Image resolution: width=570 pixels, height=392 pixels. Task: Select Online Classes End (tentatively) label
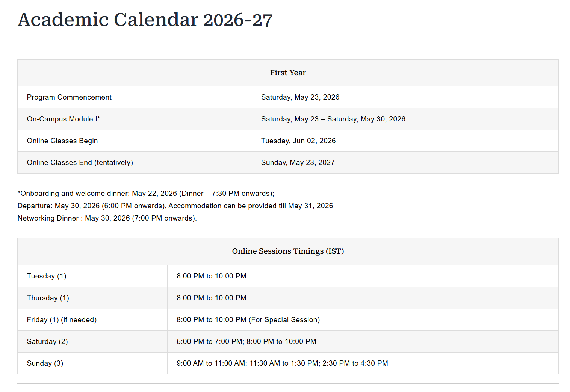pyautogui.click(x=80, y=163)
